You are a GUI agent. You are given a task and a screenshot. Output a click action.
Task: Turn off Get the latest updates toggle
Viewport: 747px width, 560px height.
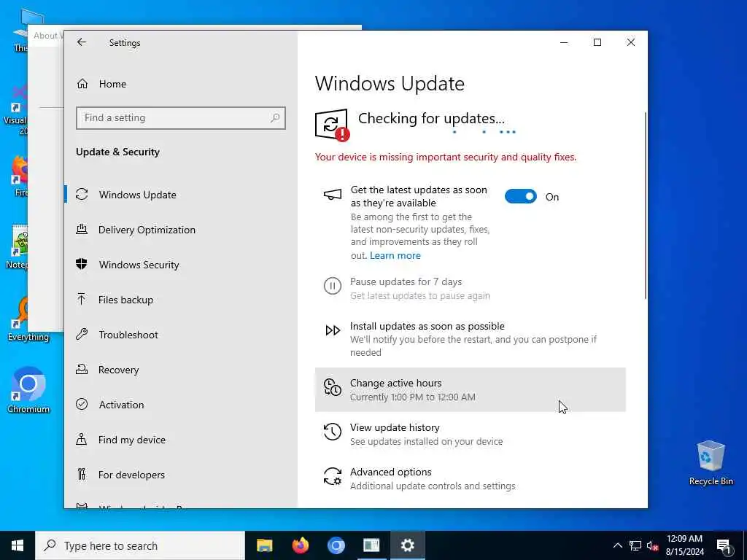[521, 196]
